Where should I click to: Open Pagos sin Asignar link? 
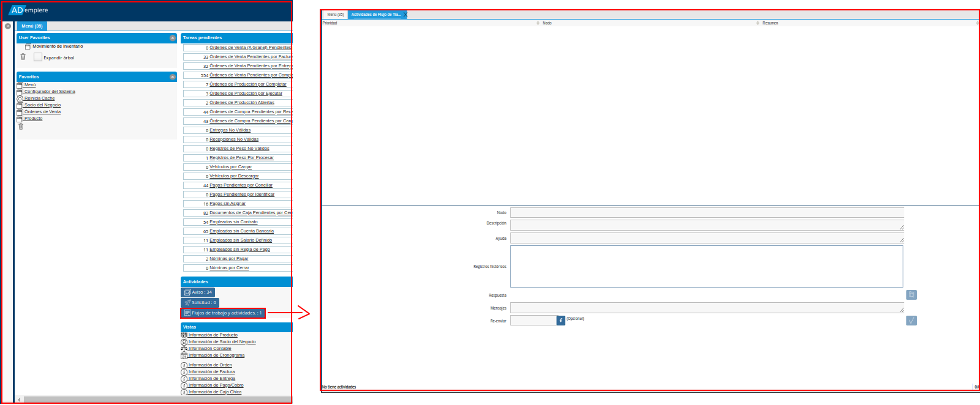tap(227, 204)
